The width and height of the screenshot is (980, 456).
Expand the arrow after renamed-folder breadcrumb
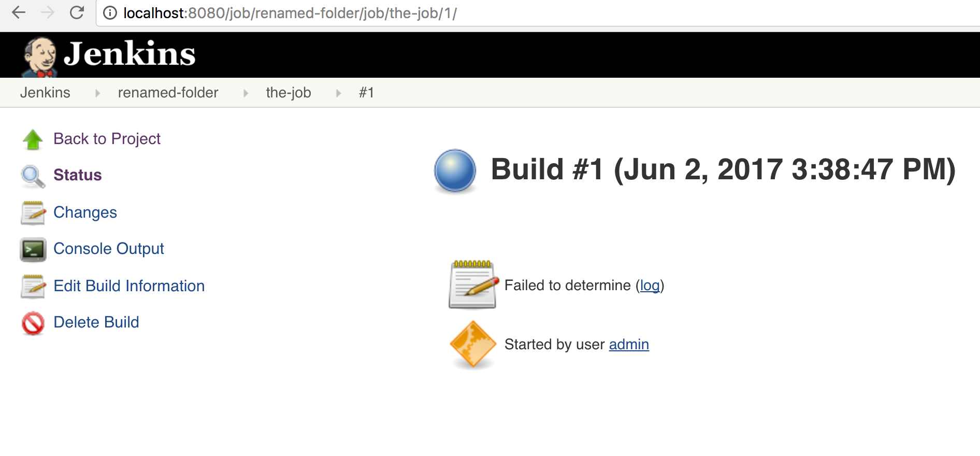tap(246, 93)
